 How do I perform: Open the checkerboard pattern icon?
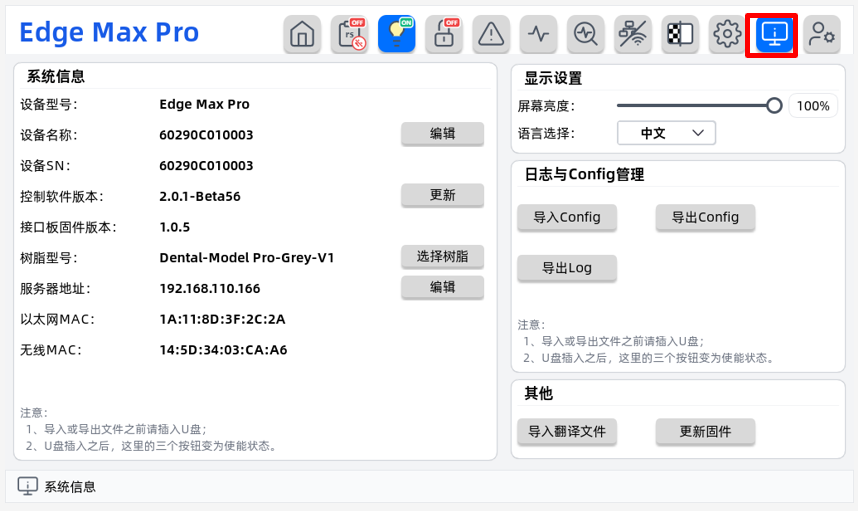point(680,34)
